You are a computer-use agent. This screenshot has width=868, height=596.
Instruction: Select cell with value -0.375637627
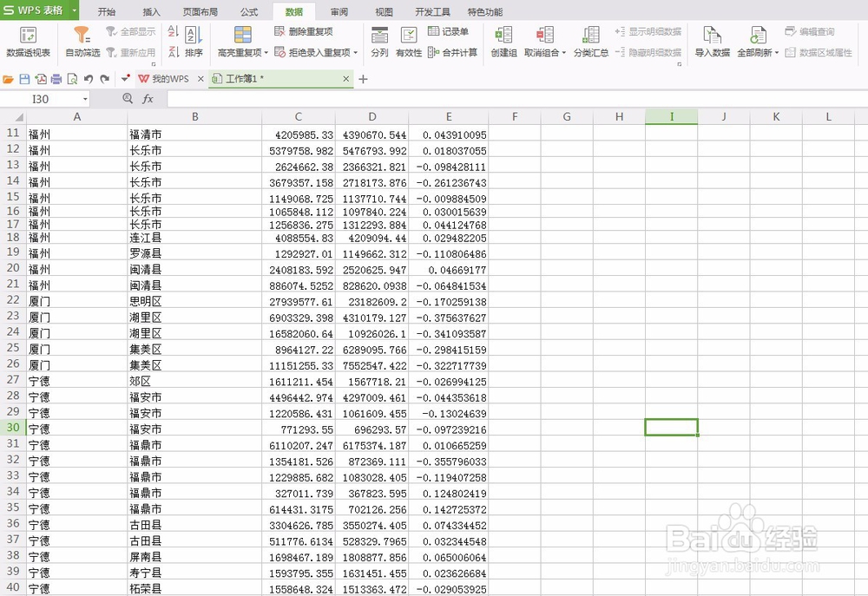coord(449,318)
